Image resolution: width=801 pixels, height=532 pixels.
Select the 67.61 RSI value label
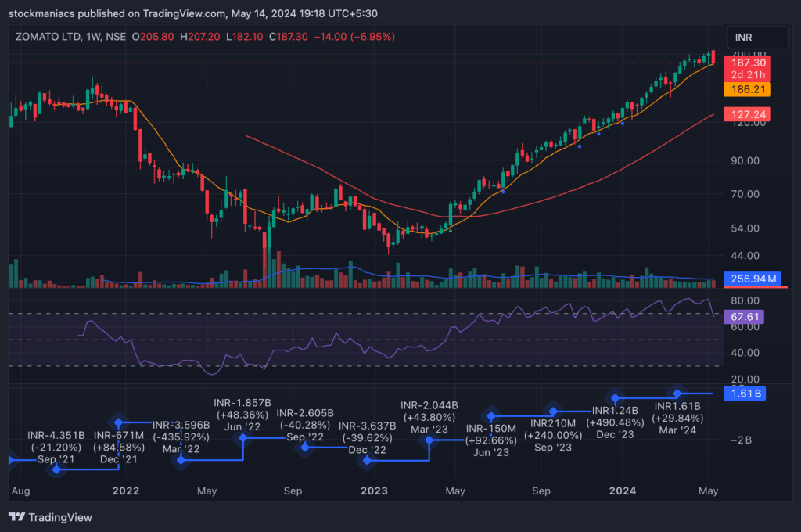coord(745,317)
